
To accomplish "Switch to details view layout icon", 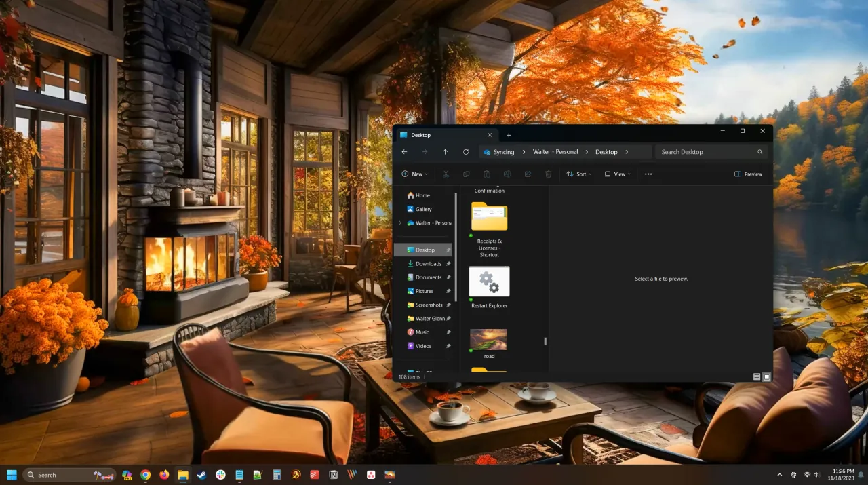I will point(757,376).
